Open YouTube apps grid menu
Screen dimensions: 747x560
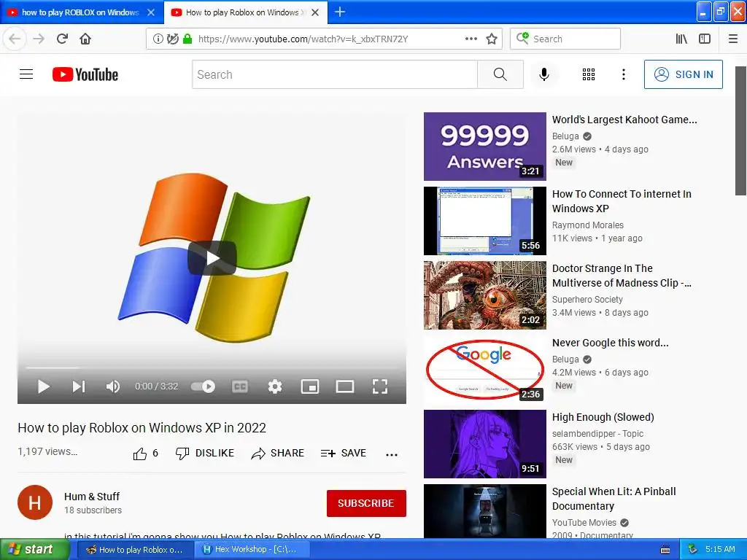(589, 74)
